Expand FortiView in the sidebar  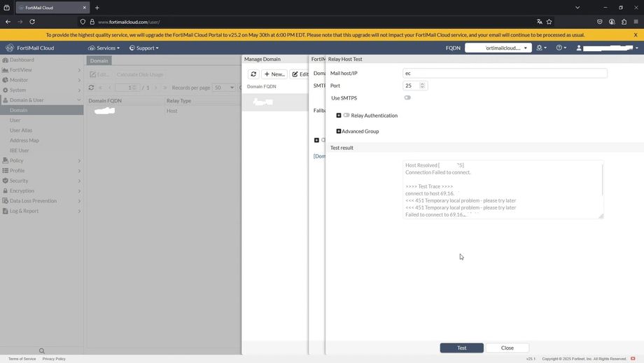[41, 70]
